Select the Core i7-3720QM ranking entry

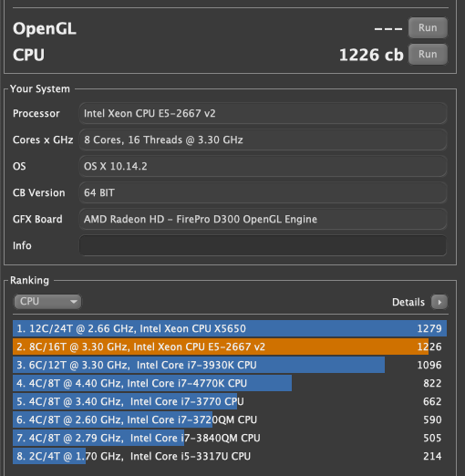230,419
